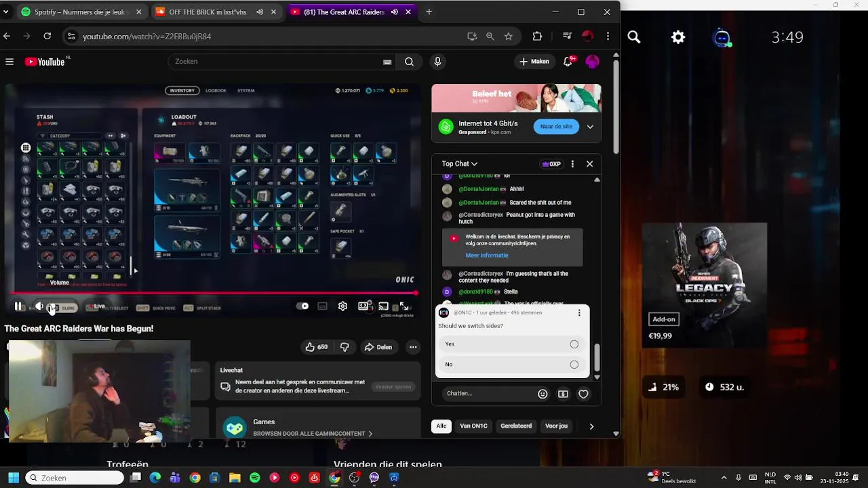Open more actions ellipsis under video
The image size is (868, 488).
point(413,347)
